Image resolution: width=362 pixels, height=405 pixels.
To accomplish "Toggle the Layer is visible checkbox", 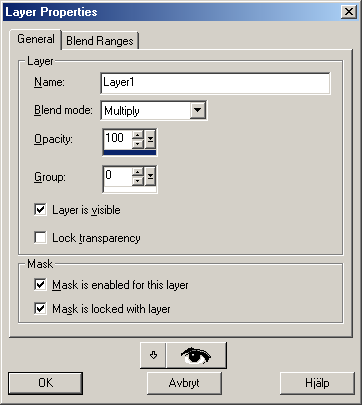I will pyautogui.click(x=40, y=210).
